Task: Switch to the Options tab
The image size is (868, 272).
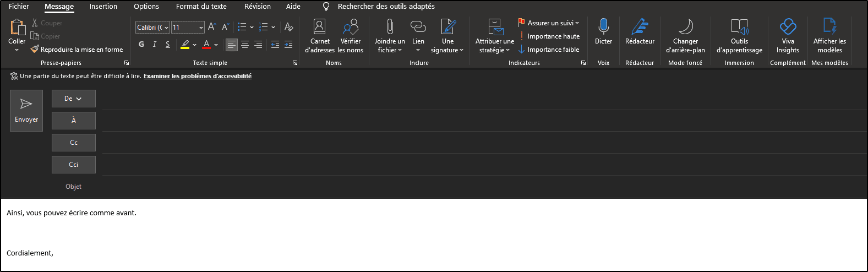Action: click(146, 7)
